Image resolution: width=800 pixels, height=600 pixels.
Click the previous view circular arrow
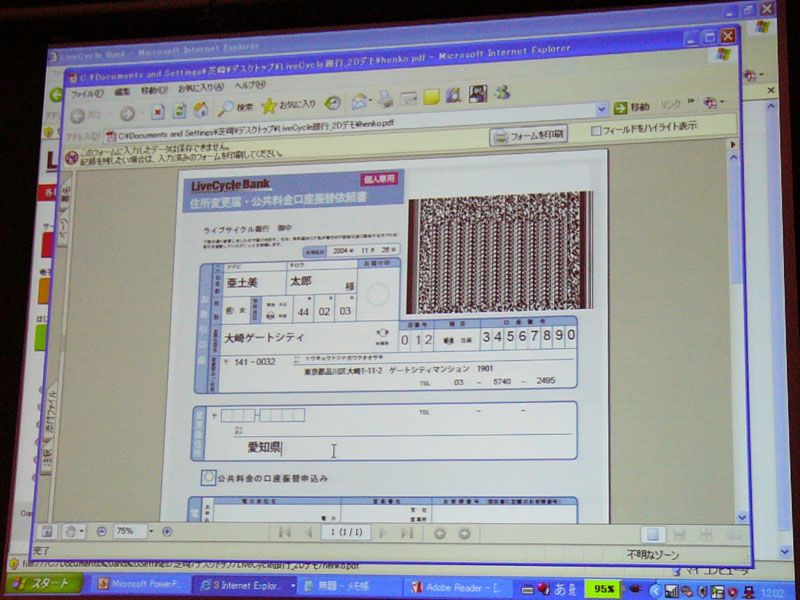pos(439,534)
